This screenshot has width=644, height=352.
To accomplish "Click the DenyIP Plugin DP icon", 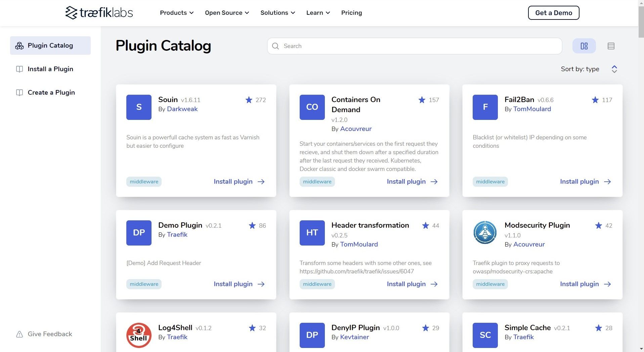I will (x=312, y=335).
